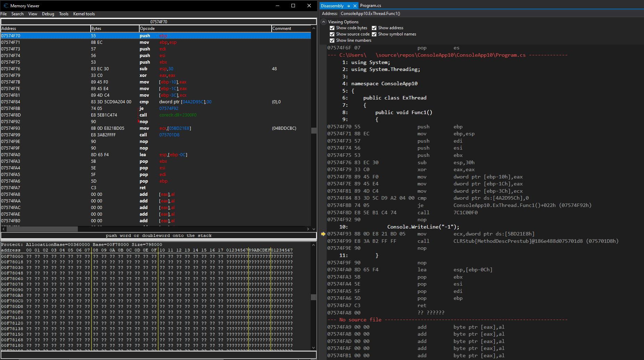Open the Debug menu

pos(48,14)
